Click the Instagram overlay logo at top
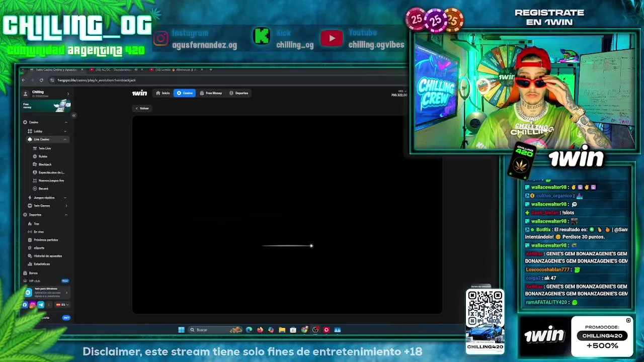The width and height of the screenshot is (644, 362). [x=160, y=39]
